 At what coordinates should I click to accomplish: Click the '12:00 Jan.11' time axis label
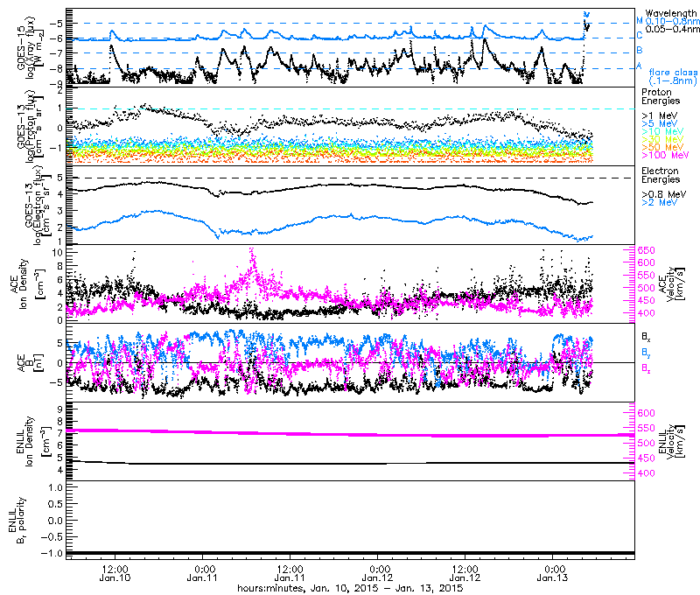coord(290,574)
